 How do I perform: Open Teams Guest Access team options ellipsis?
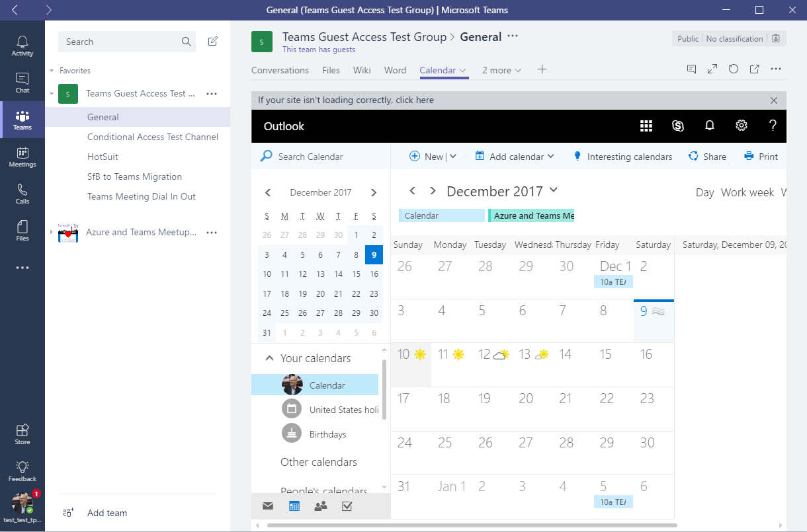click(212, 94)
